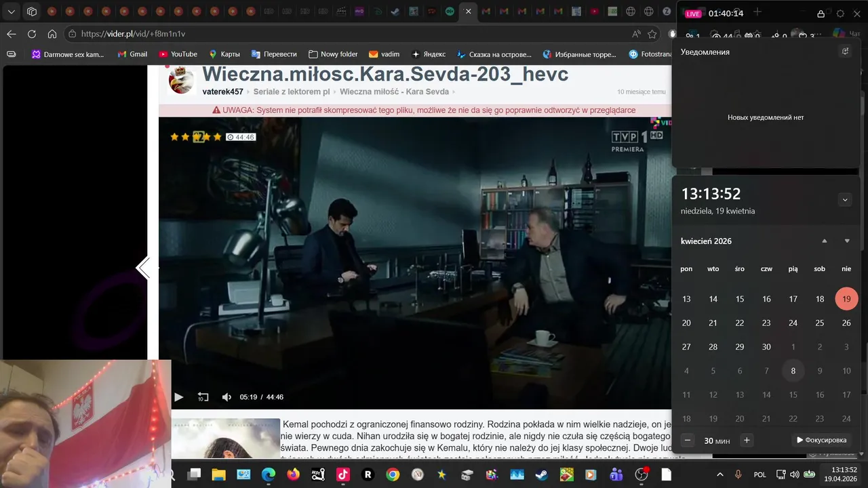Viewport: 868px width, 488px height.
Task: Mute the video player volume
Action: click(x=226, y=397)
